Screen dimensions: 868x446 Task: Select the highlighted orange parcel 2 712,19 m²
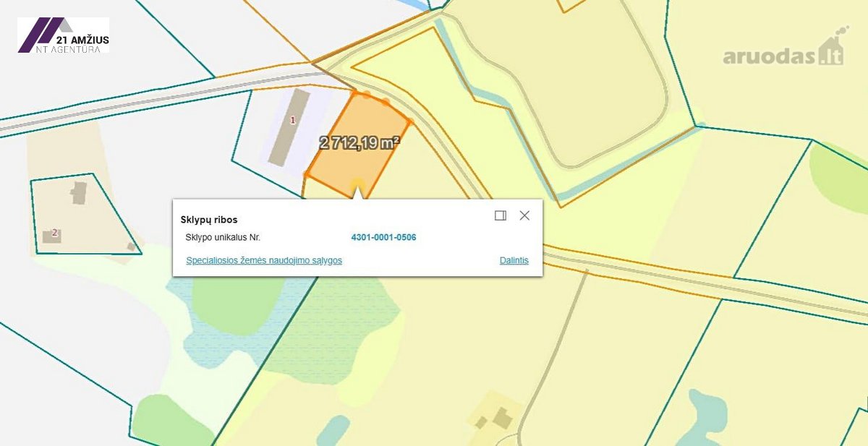tap(358, 145)
